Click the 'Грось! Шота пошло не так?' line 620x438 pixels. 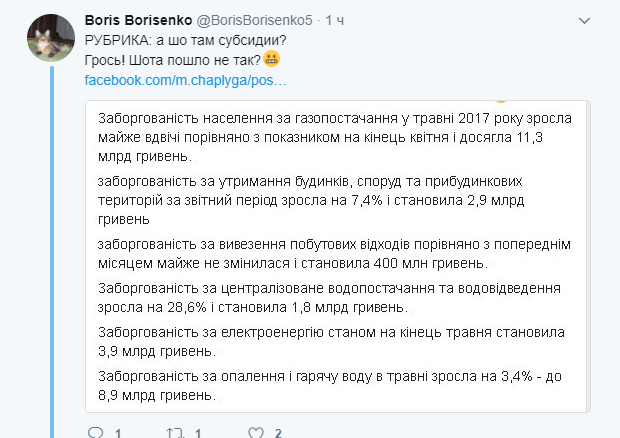173,60
